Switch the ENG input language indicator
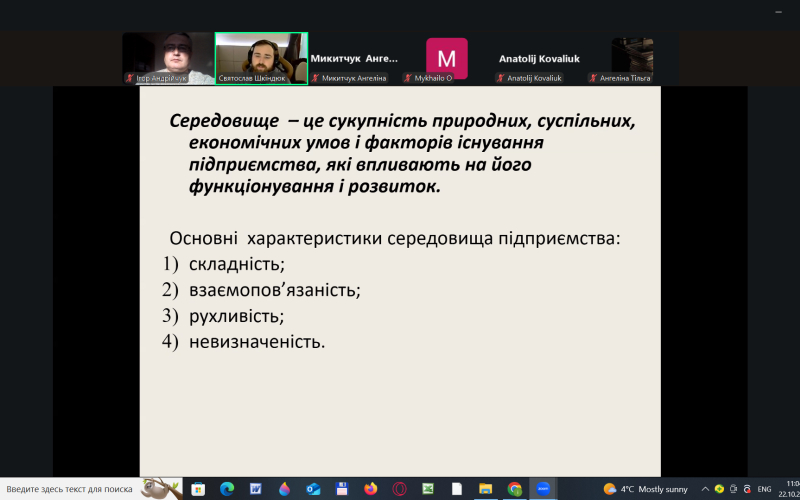The height and width of the screenshot is (500, 800). coord(765,489)
